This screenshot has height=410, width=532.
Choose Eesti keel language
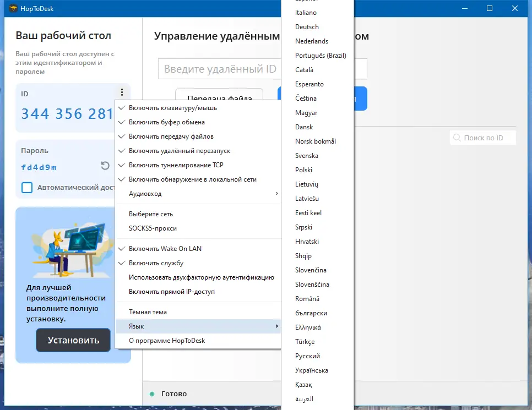pos(318,213)
